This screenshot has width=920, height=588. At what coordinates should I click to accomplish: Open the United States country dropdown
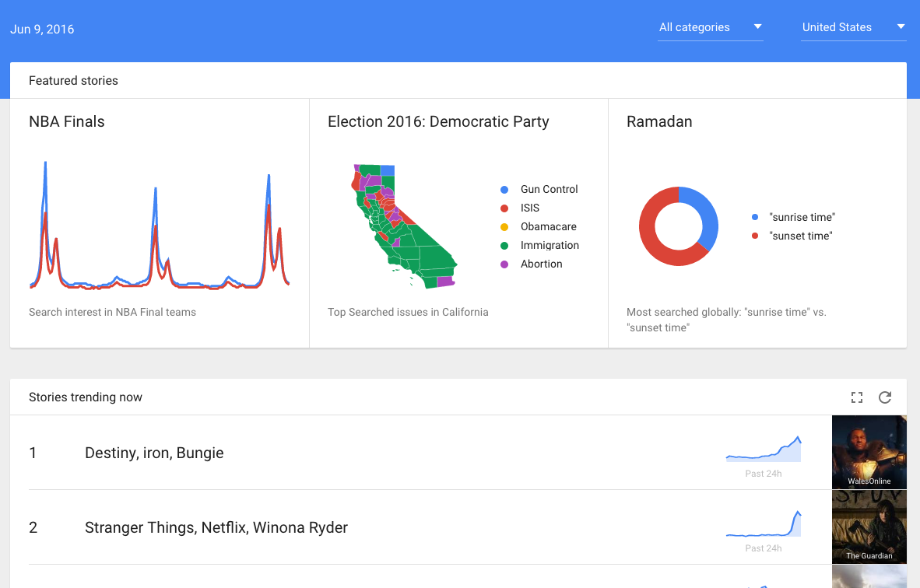coord(853,27)
